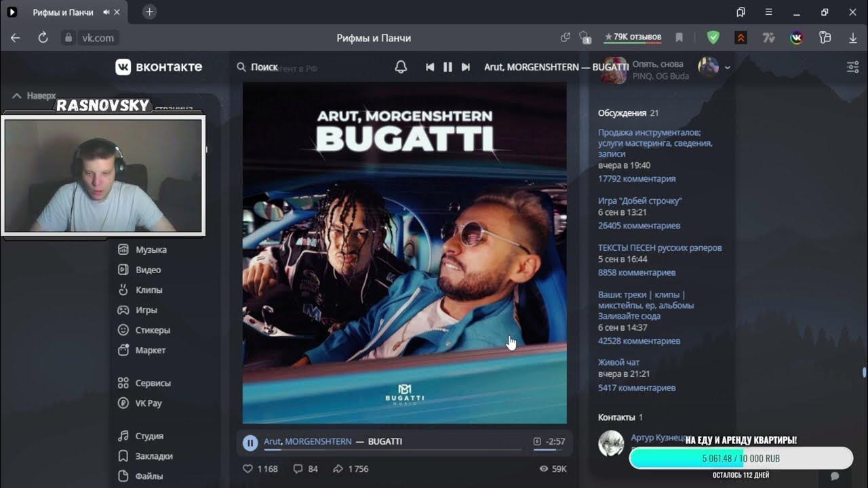Click the Наверх scroll-to-top button

tap(34, 96)
